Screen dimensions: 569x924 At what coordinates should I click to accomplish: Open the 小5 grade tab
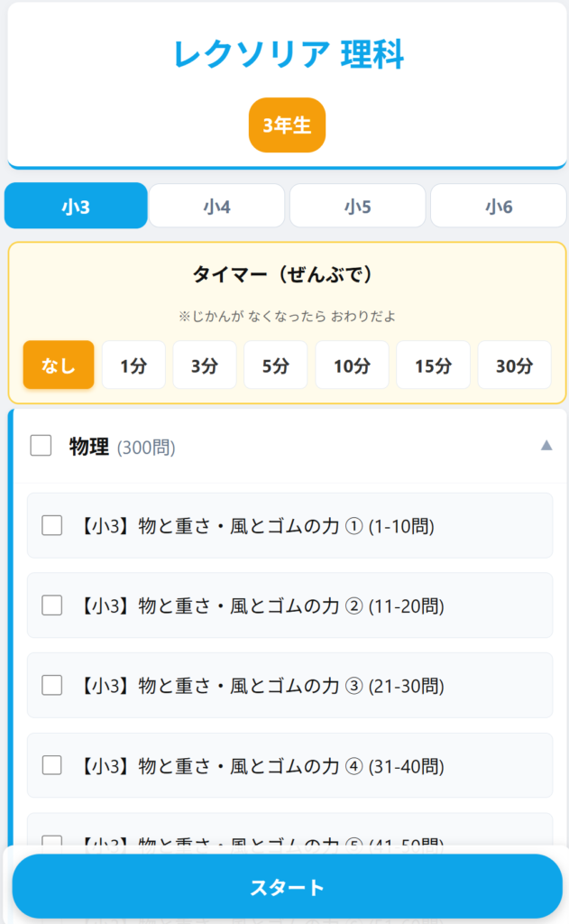pyautogui.click(x=357, y=207)
